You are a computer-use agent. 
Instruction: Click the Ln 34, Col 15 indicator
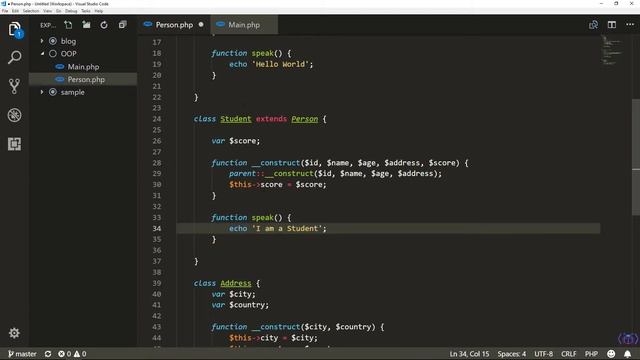[x=469, y=354]
